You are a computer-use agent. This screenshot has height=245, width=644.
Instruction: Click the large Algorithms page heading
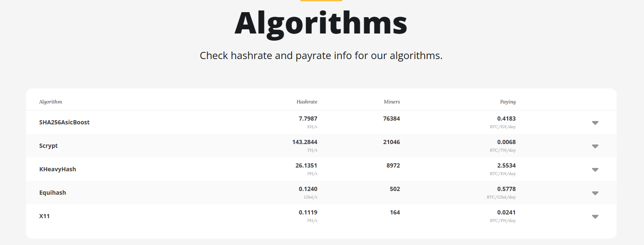click(x=321, y=23)
